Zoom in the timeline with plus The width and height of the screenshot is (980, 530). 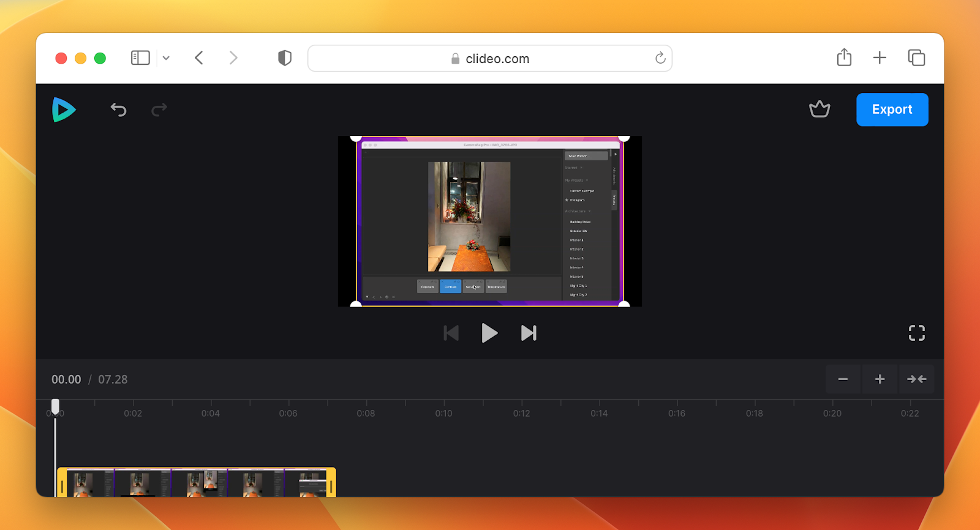point(880,379)
